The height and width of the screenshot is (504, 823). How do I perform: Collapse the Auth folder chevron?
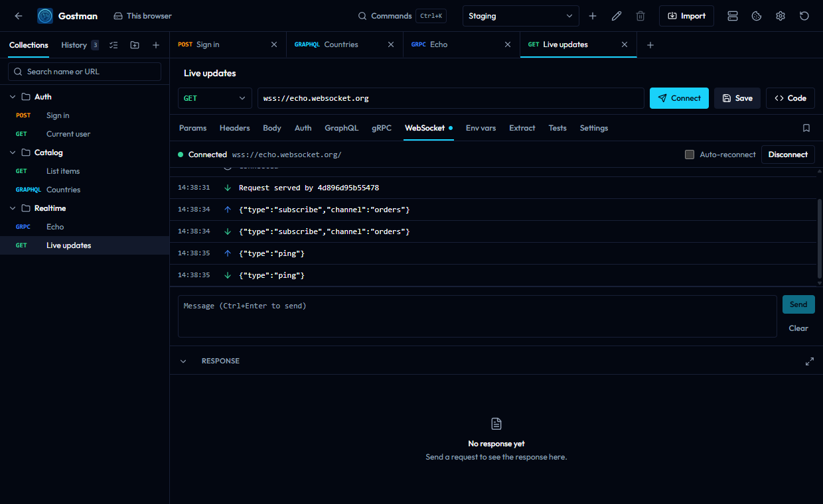point(13,97)
